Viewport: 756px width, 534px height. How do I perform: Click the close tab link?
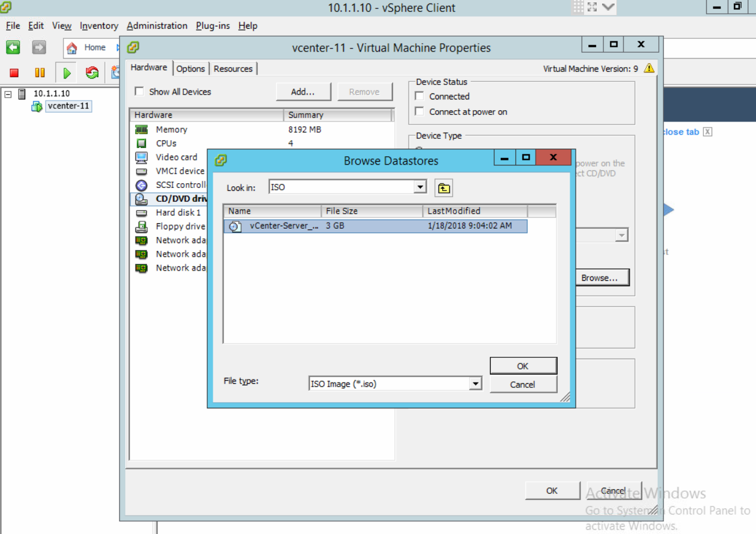coord(681,132)
